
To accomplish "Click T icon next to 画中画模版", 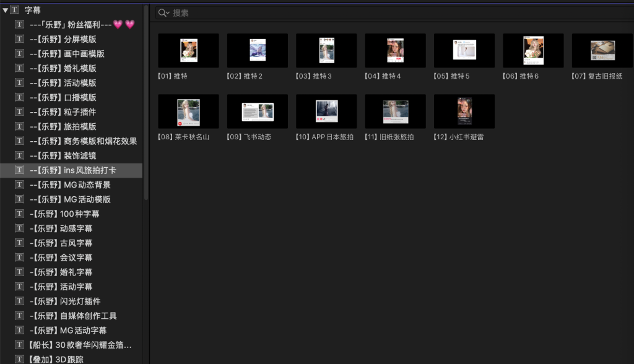I will (x=19, y=53).
